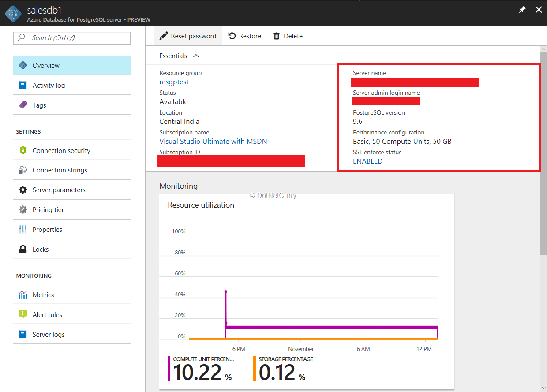Click the Delete trash icon
The image size is (547, 392).
coord(277,36)
